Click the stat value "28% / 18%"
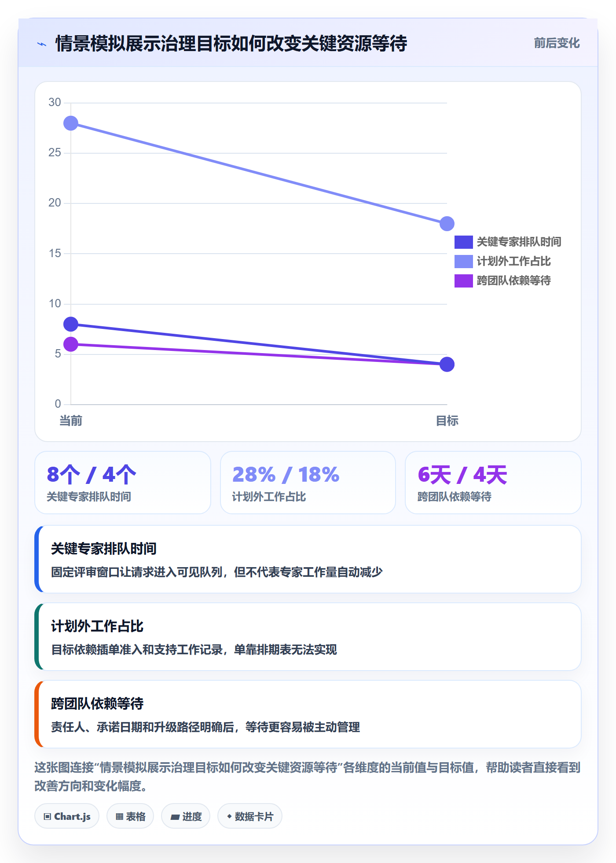 [x=286, y=475]
